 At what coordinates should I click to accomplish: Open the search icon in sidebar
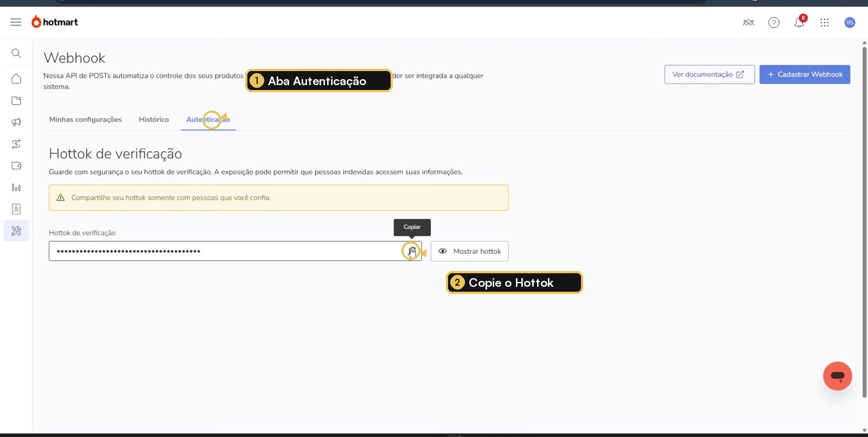point(16,53)
